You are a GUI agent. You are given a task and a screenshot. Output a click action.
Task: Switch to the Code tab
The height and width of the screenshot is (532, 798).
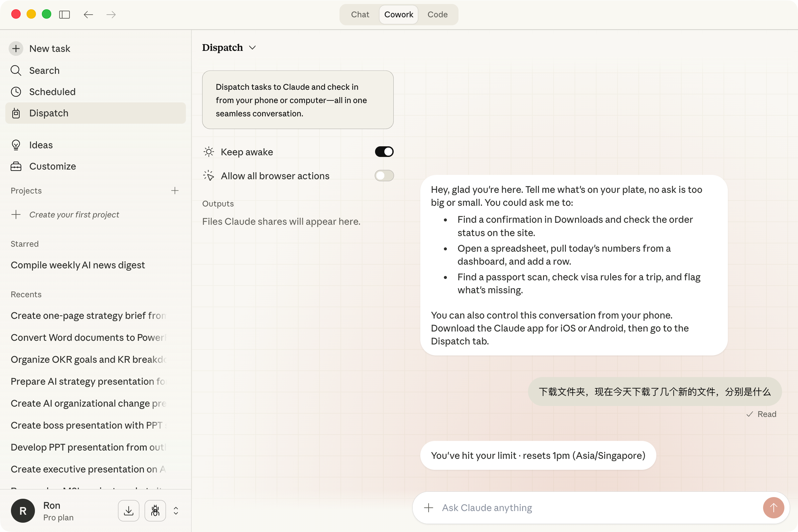point(437,15)
